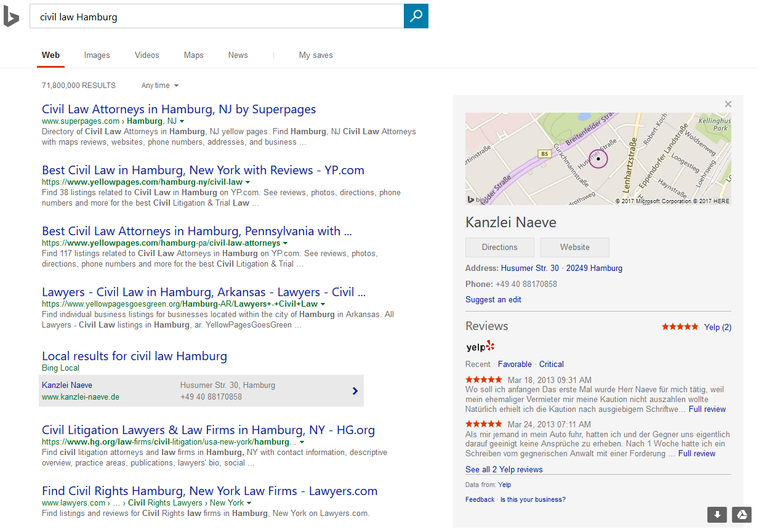Click the download arrow icon at bottom right
Viewport: 759px width, 532px height.
pyautogui.click(x=717, y=515)
